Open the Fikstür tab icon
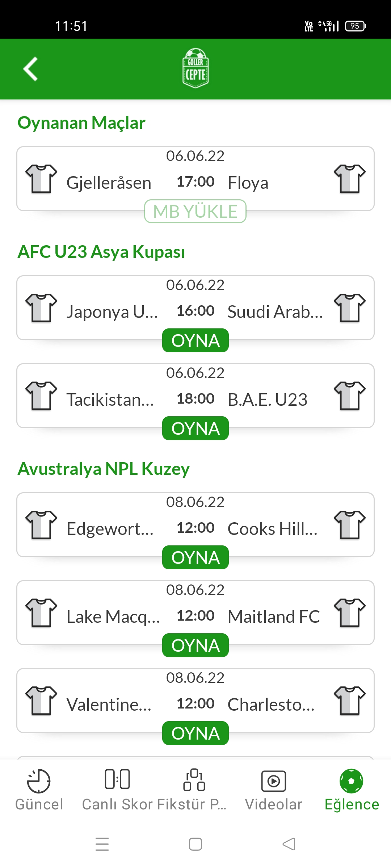 tap(194, 779)
